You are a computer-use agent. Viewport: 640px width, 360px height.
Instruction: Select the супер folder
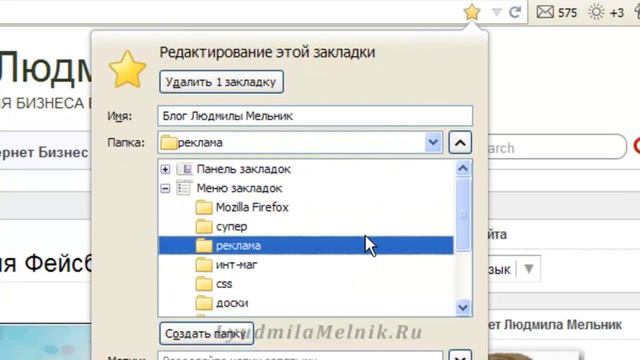point(231,227)
